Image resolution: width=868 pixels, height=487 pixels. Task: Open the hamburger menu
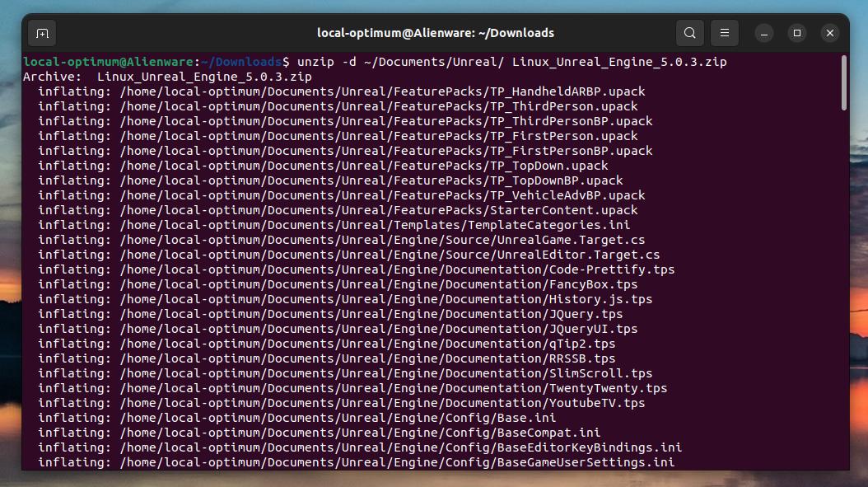coord(725,33)
